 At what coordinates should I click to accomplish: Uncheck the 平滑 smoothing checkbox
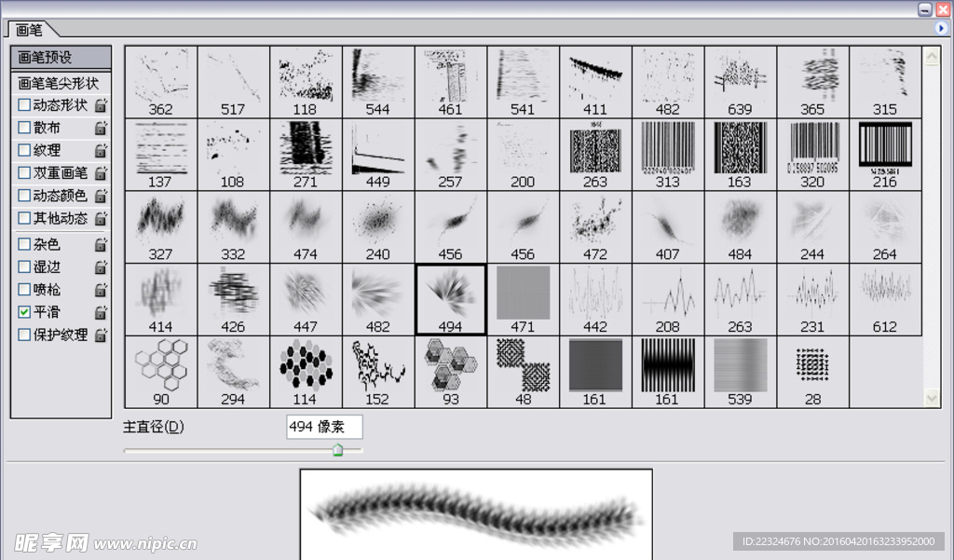[x=24, y=311]
